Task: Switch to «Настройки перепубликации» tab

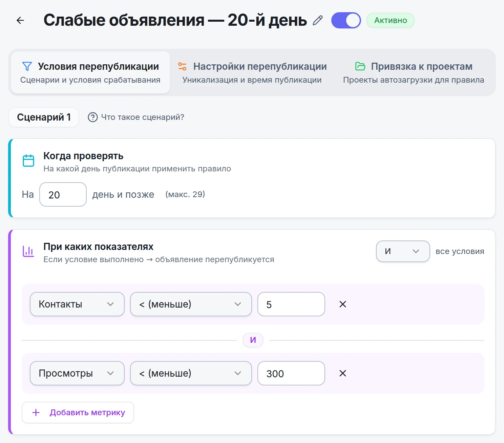Action: pos(252,72)
